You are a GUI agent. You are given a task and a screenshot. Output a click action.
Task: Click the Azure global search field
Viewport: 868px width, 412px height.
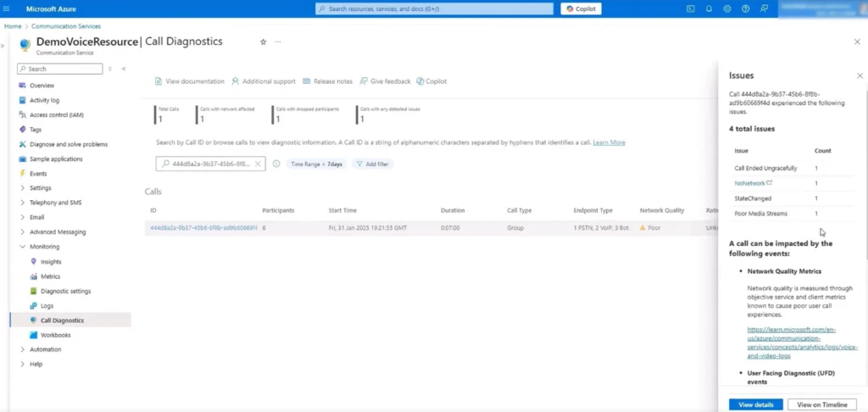pos(433,8)
